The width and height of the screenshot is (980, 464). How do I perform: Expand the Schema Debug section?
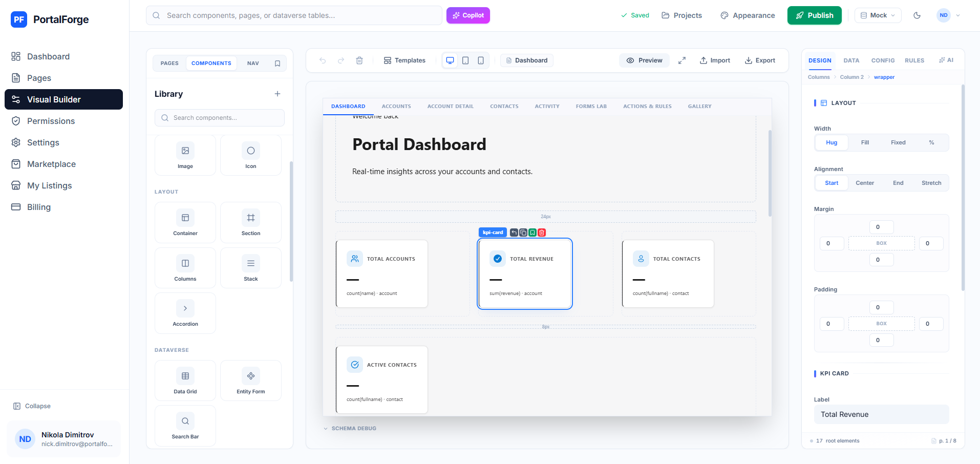click(x=350, y=428)
